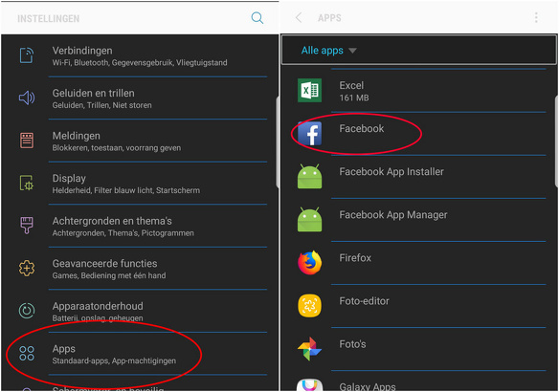
Task: Click the apps list scrollbar handle
Action: point(556,141)
